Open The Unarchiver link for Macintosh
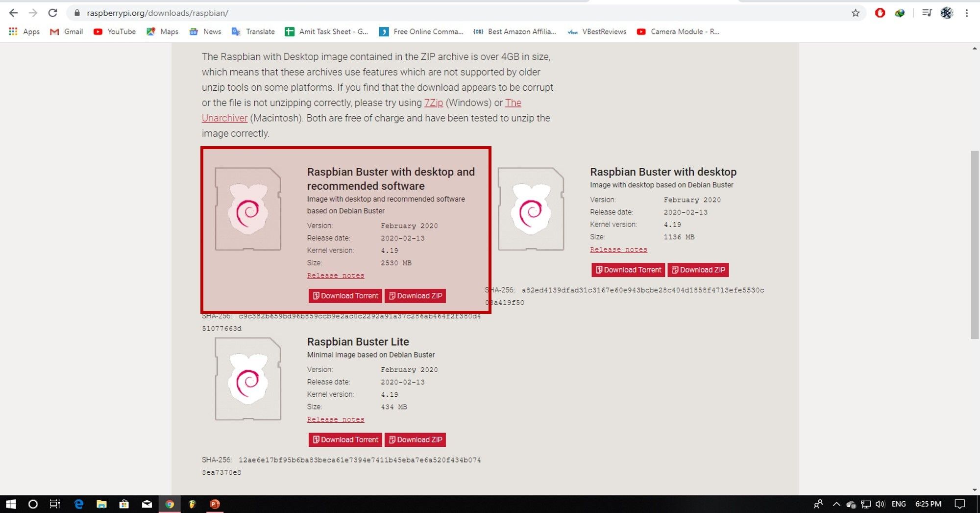This screenshot has width=980, height=513. 224,118
